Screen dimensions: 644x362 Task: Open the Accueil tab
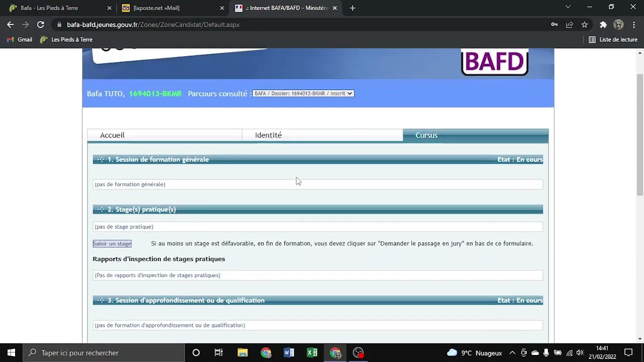pyautogui.click(x=165, y=135)
